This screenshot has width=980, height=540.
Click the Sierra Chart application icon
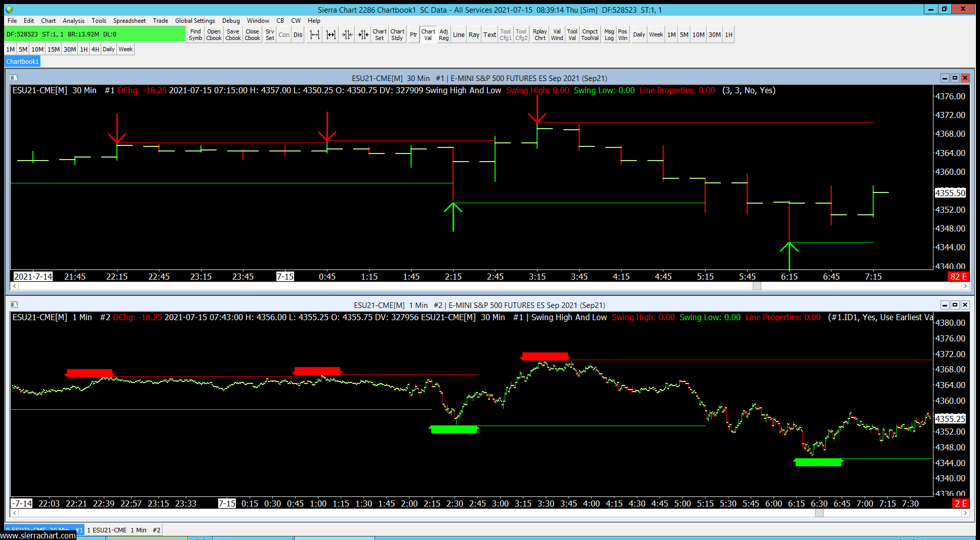click(9, 10)
